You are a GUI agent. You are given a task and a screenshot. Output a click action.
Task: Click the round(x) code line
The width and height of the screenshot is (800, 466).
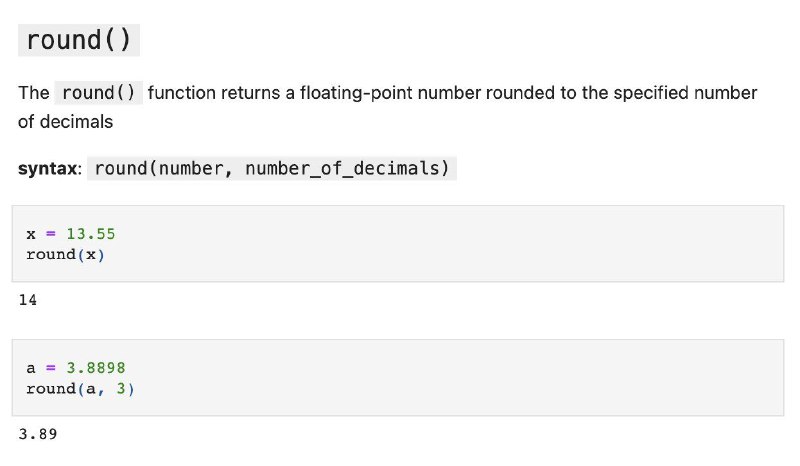click(65, 254)
